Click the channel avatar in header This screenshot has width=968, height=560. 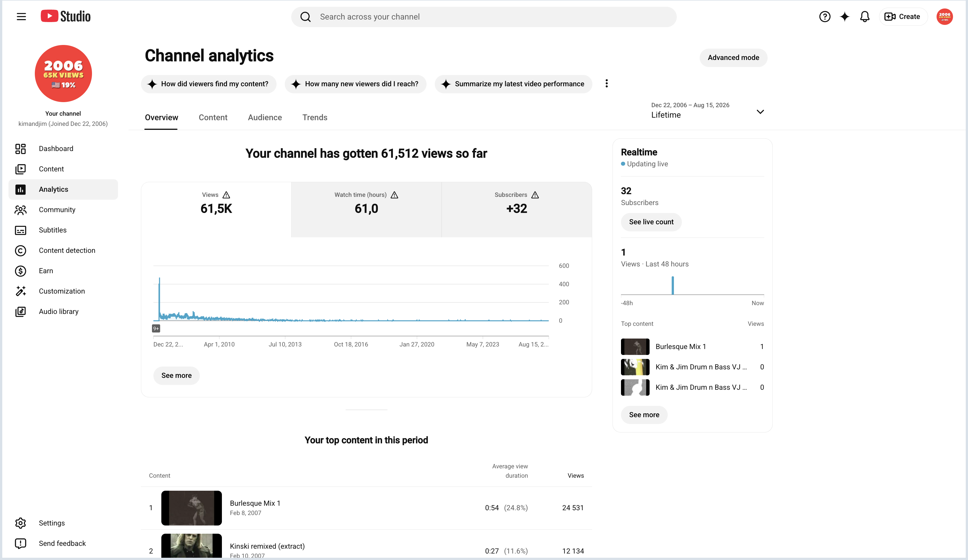point(944,16)
